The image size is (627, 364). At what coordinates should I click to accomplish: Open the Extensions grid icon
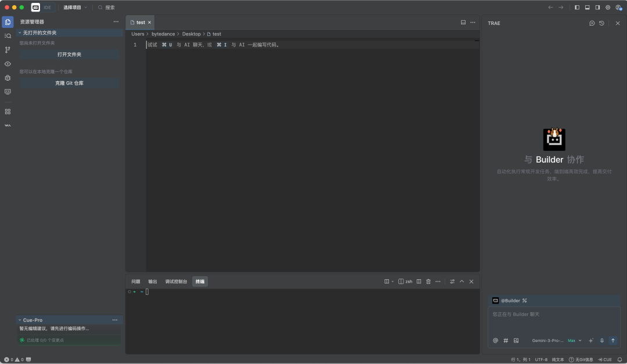coord(8,111)
